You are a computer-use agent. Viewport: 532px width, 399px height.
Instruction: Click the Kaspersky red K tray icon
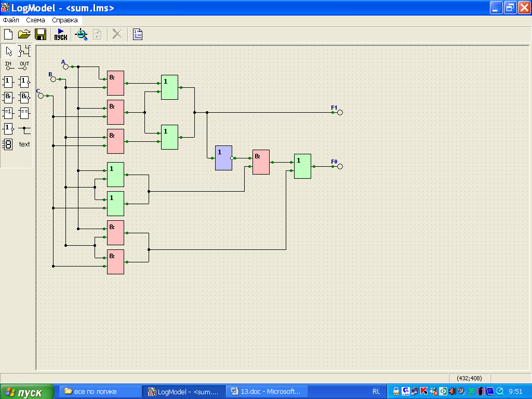pos(424,391)
